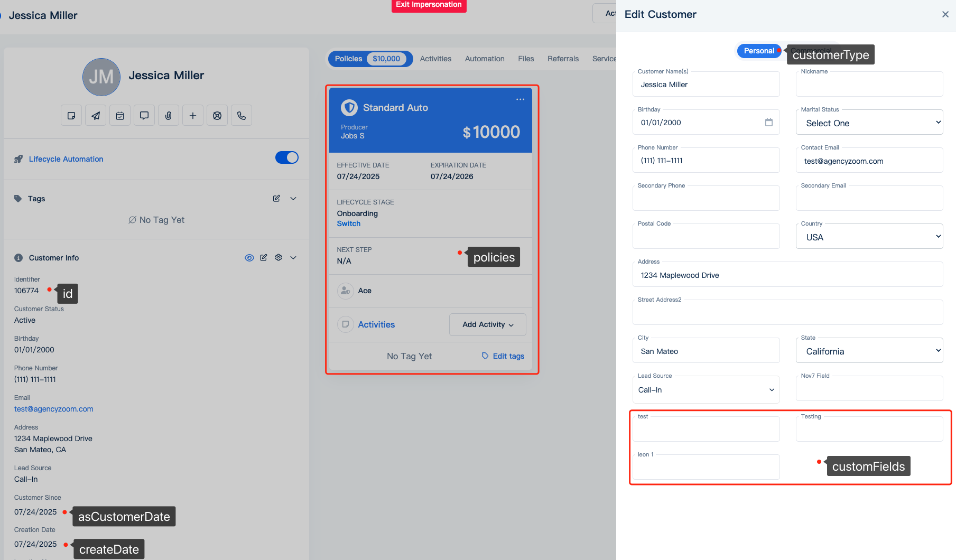
Task: Click the paperclip attachment icon
Action: point(169,115)
